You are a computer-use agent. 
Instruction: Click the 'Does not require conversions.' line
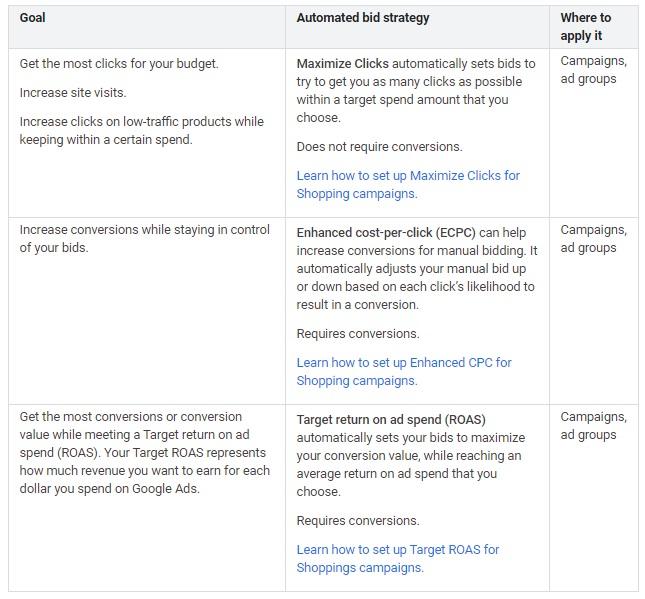(379, 146)
